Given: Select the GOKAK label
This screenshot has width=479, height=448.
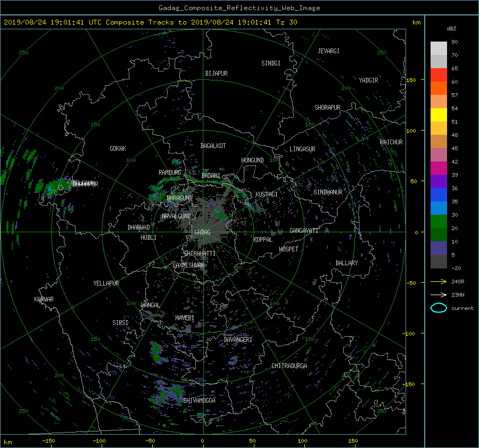Looking at the screenshot, I should [x=118, y=149].
